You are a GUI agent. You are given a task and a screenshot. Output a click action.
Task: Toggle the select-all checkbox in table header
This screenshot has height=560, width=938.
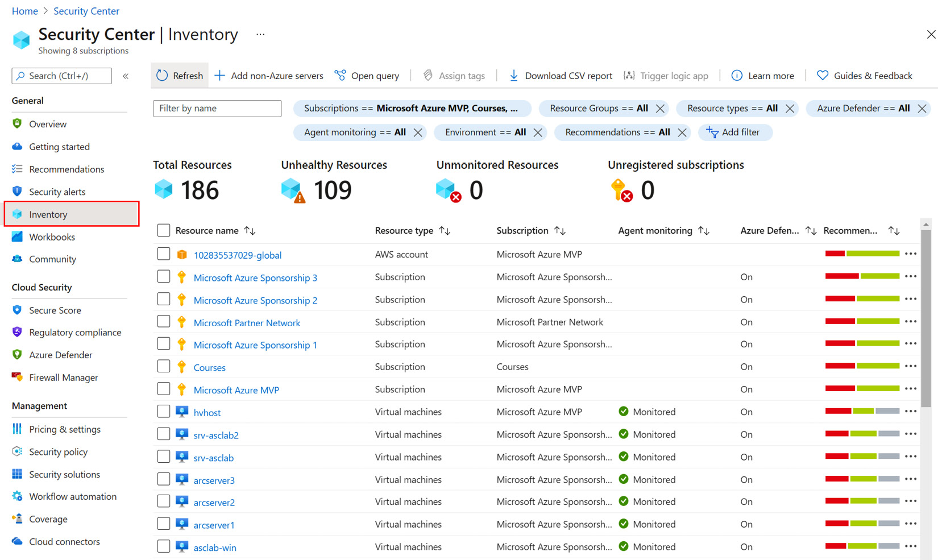(x=164, y=230)
